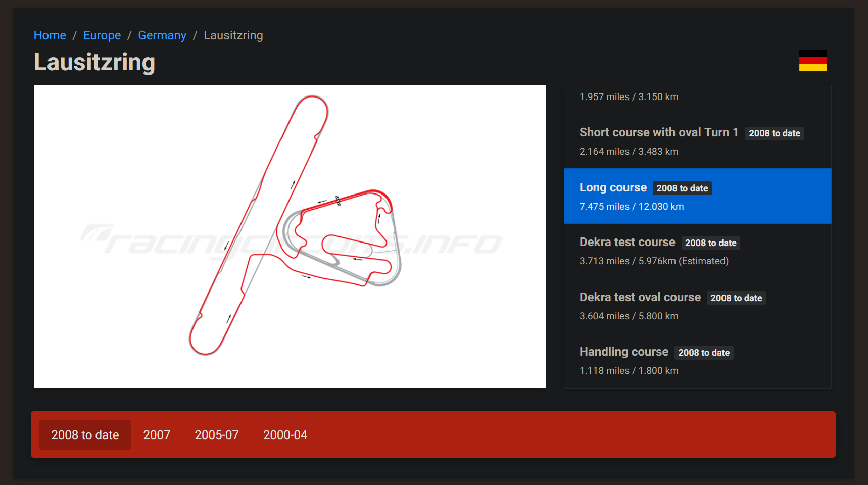Click the Lausitzring page heading

click(94, 62)
